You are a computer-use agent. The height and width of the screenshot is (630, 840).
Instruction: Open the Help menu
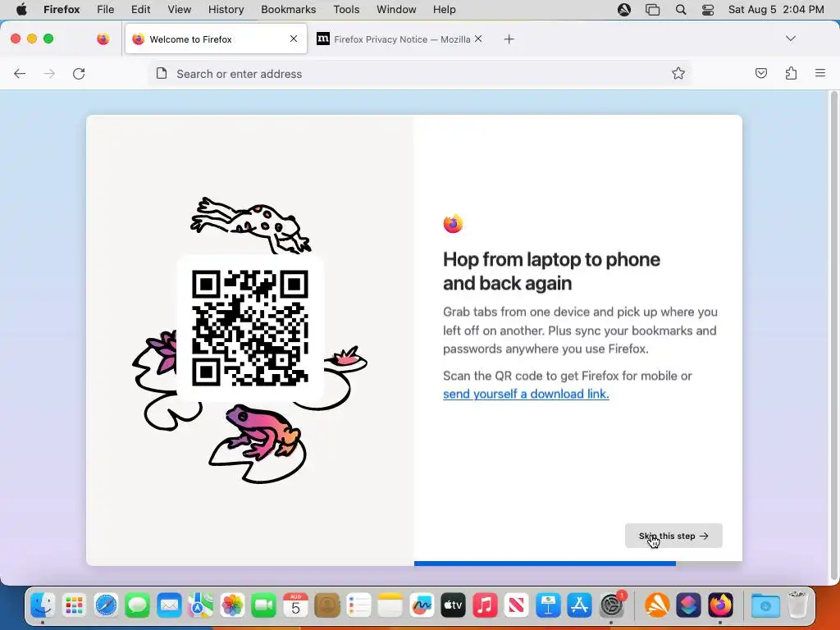444,10
